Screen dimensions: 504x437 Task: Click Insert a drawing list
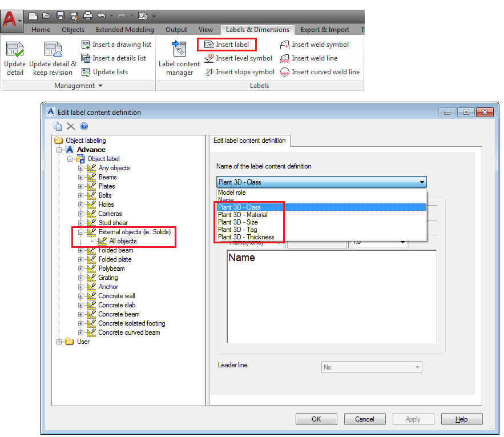point(116,45)
